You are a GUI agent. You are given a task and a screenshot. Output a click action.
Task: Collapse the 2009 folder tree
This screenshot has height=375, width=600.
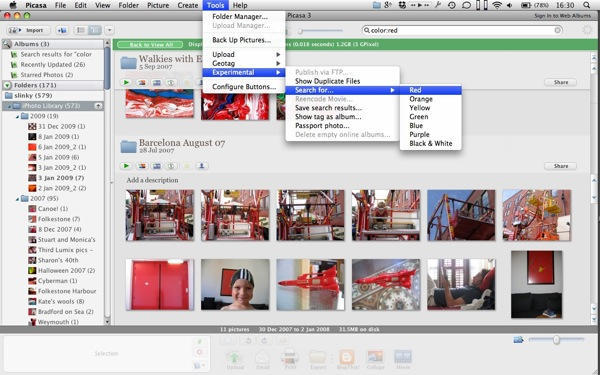[x=18, y=116]
